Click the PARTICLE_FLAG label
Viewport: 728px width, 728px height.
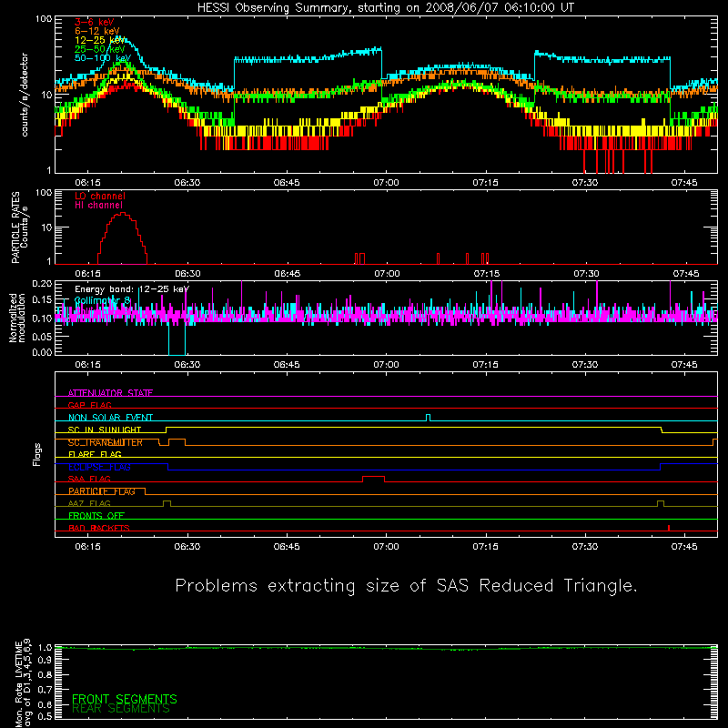[102, 491]
